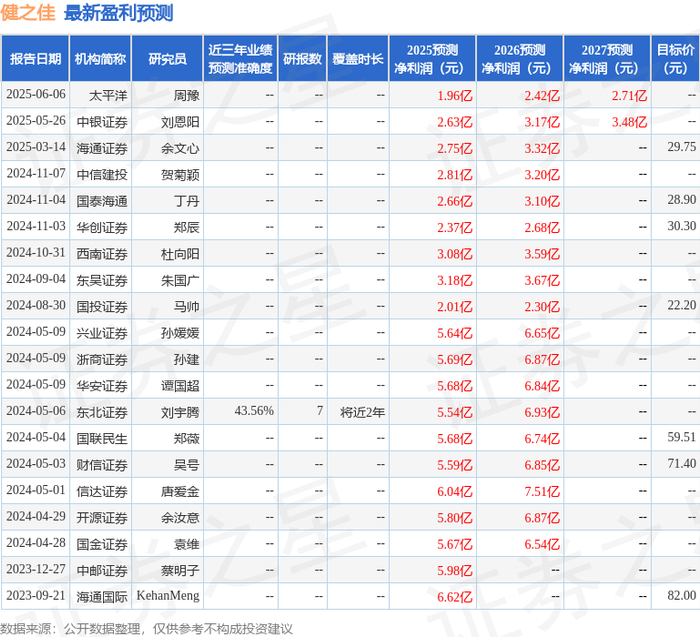Click institution 中银证券
This screenshot has width=700, height=637.
click(x=102, y=122)
